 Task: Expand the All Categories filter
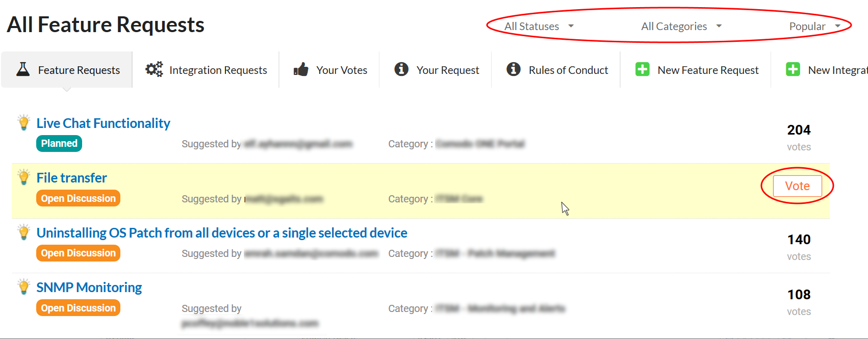681,26
